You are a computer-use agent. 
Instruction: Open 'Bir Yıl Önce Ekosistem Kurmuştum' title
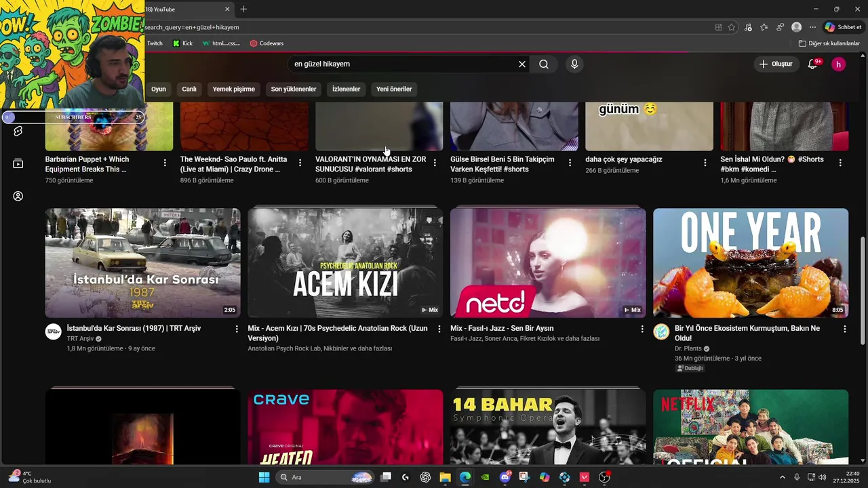pyautogui.click(x=747, y=333)
